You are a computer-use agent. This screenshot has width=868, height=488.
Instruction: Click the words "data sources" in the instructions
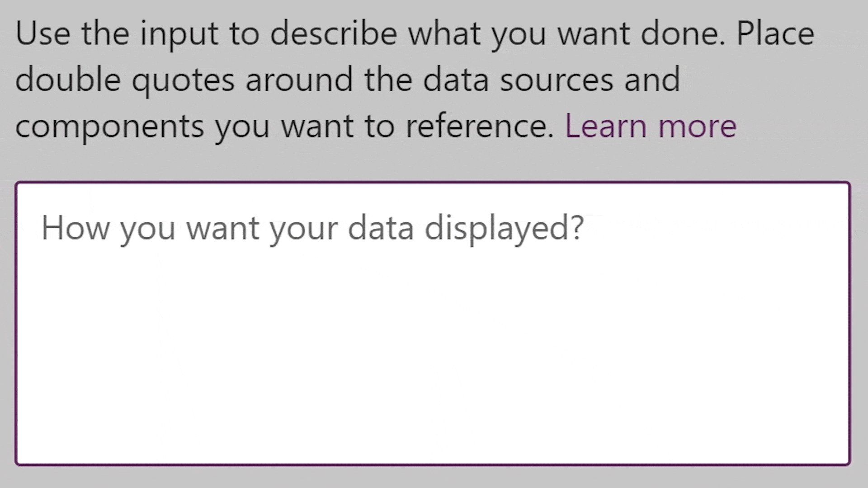(x=518, y=80)
